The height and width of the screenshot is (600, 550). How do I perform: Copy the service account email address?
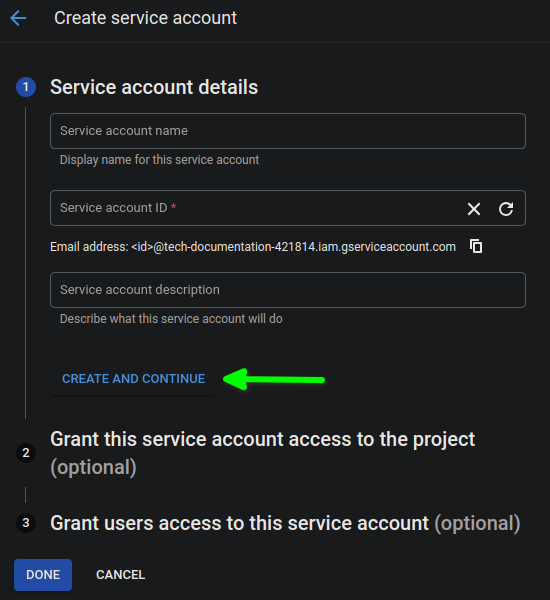[x=476, y=246]
